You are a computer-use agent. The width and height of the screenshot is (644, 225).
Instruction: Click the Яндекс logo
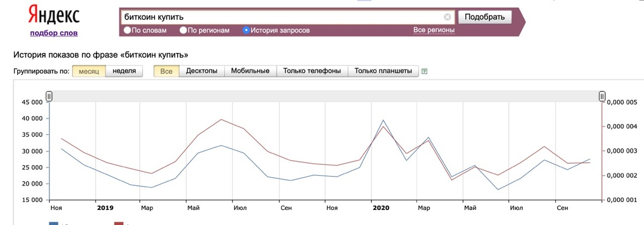point(53,14)
